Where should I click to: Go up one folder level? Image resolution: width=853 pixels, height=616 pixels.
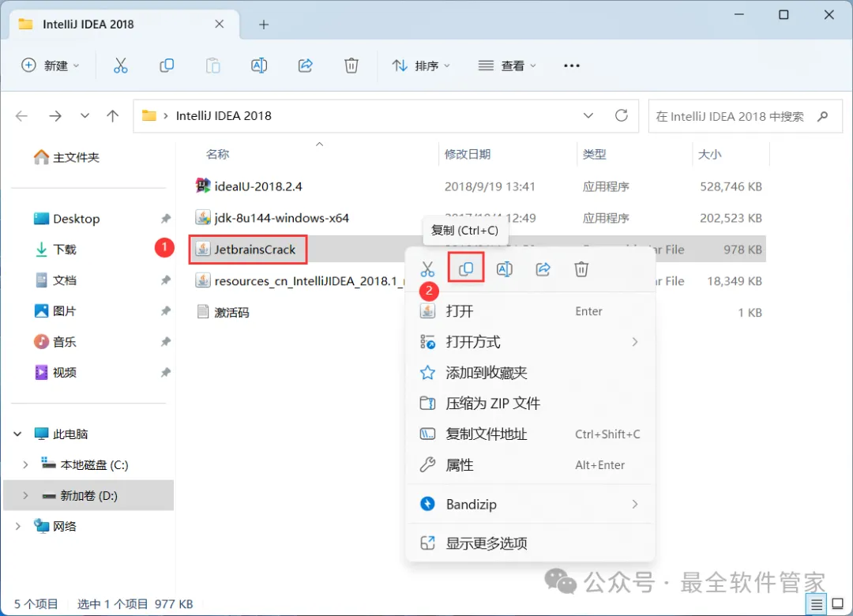[113, 116]
